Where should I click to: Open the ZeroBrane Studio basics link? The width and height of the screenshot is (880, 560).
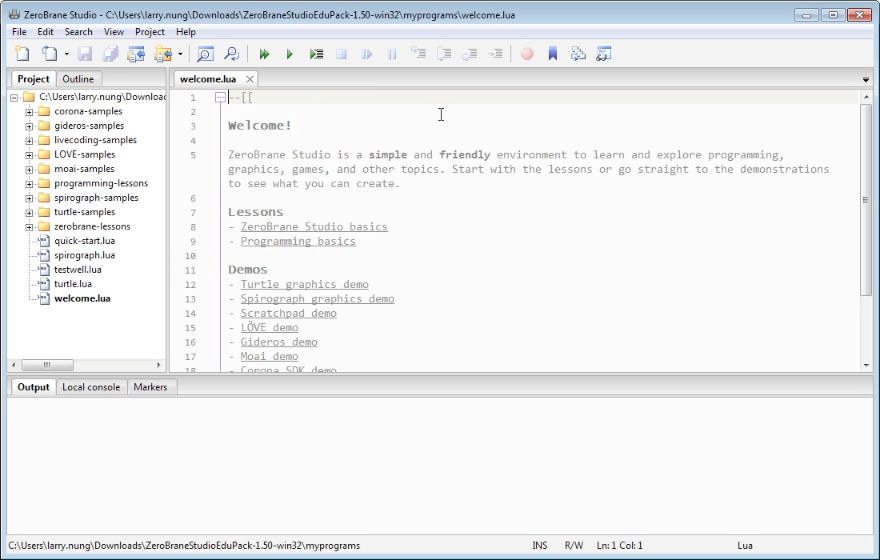314,227
